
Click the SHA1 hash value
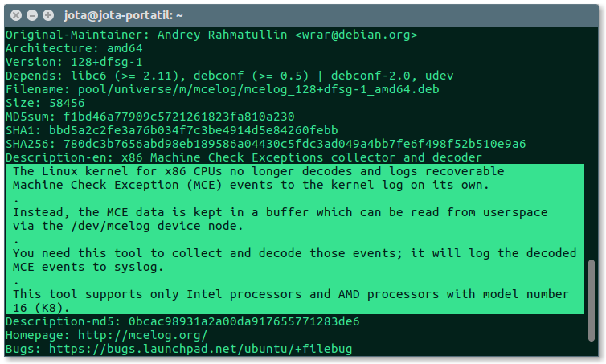193,130
